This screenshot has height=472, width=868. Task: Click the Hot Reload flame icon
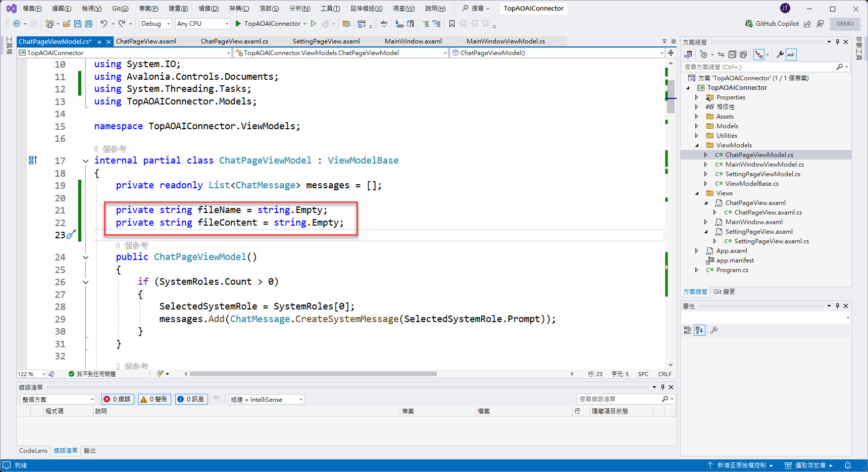tap(326, 24)
